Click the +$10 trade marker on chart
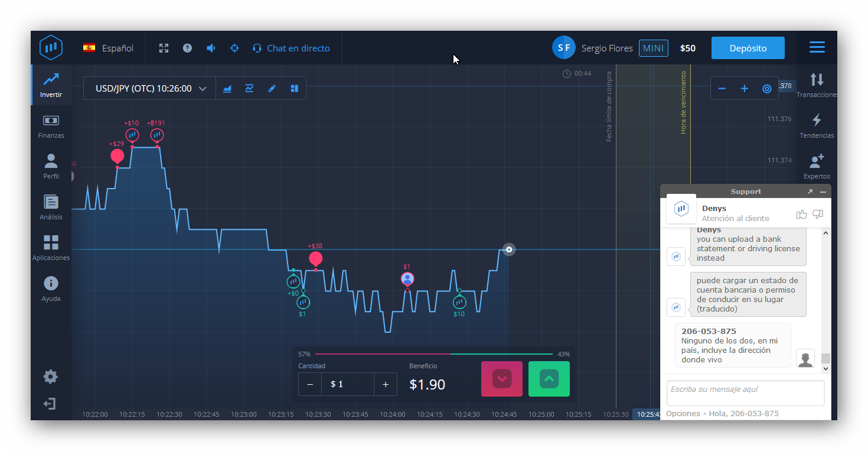 point(132,135)
